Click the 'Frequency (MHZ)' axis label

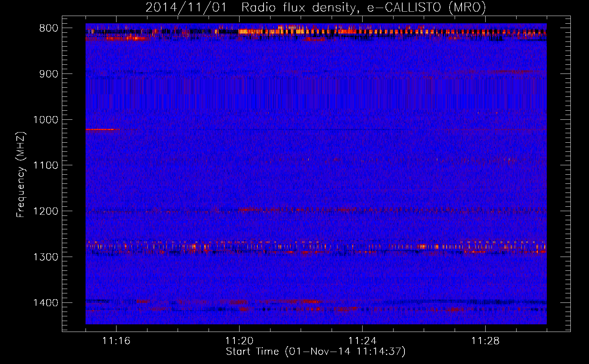21,175
